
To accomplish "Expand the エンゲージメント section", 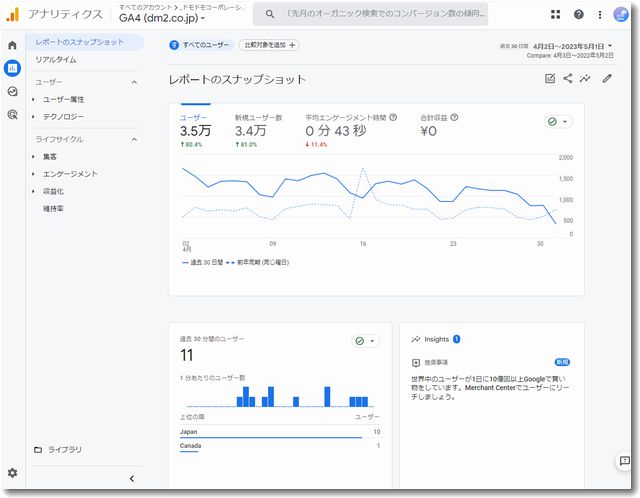I will [69, 173].
